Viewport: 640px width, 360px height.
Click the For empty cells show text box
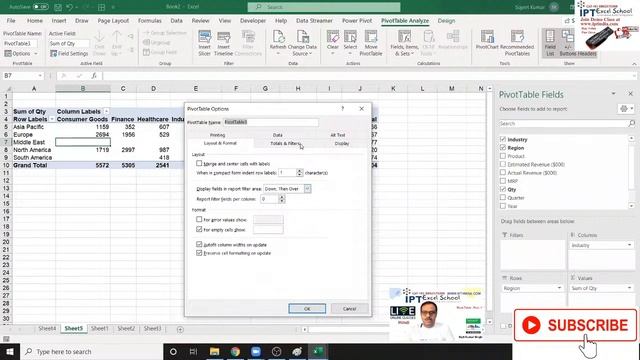(x=268, y=229)
